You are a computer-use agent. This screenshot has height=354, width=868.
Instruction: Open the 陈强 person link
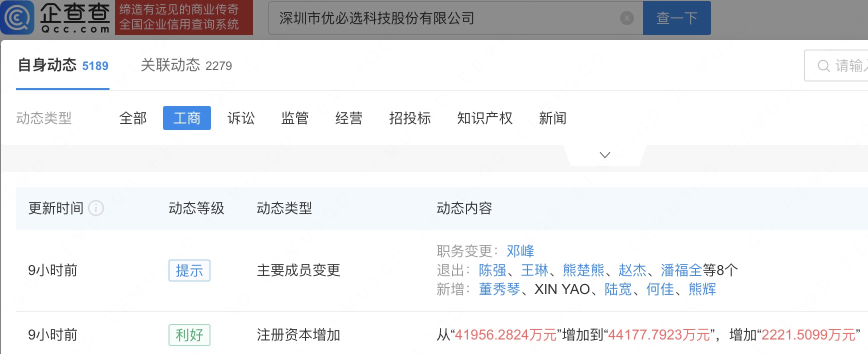tap(492, 270)
